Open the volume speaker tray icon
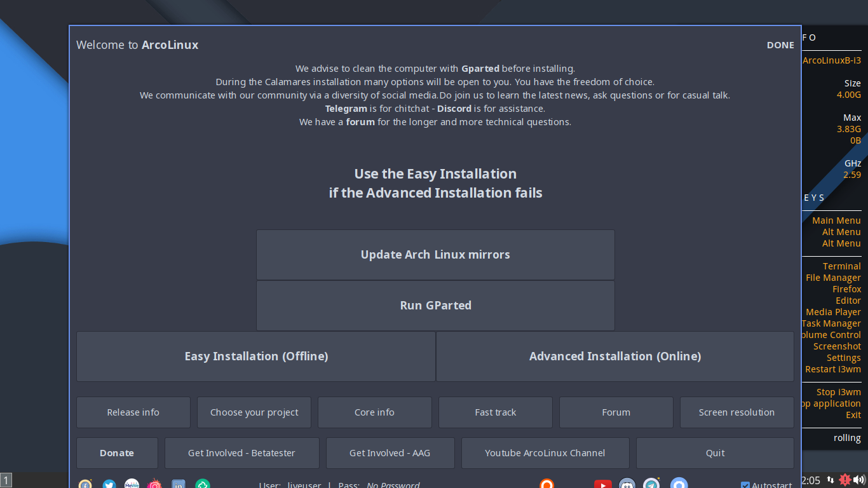Viewport: 868px width, 488px height. (x=859, y=480)
